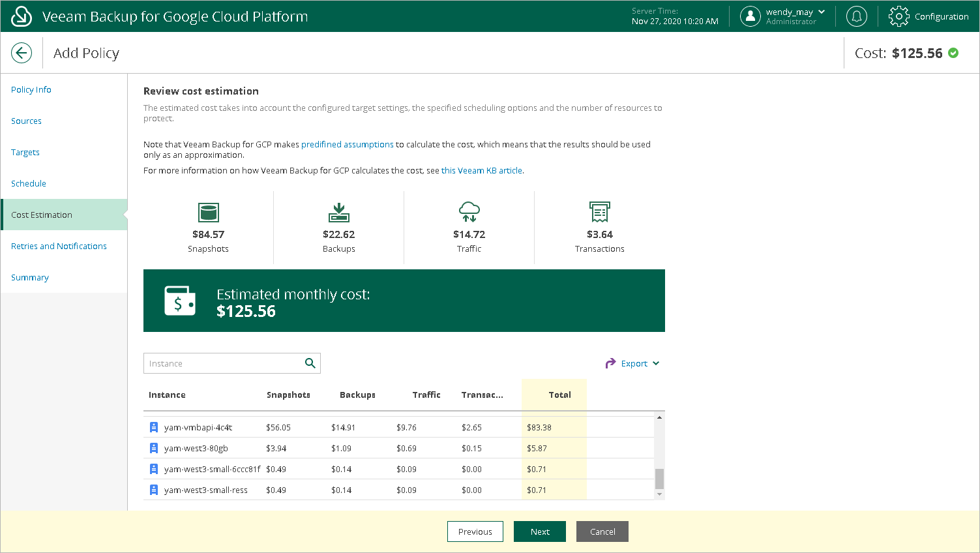Click the table scrollbar thumb
The width and height of the screenshot is (980, 553).
[659, 479]
